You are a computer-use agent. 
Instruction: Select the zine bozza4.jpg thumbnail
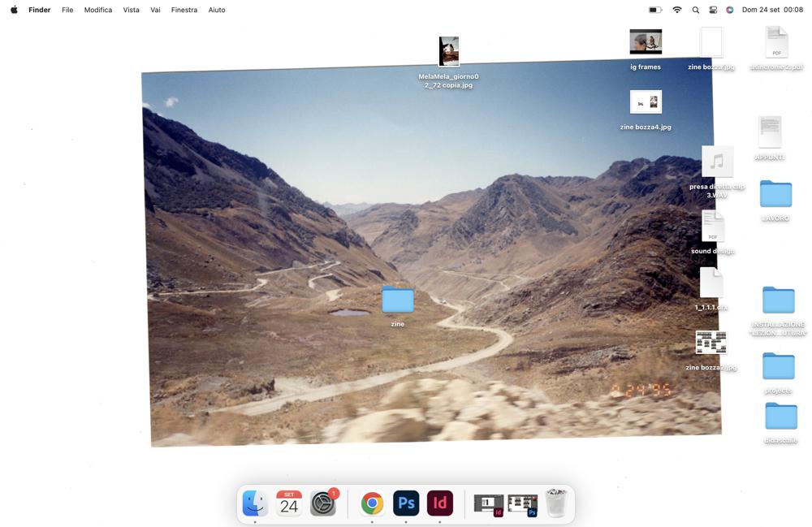646,102
